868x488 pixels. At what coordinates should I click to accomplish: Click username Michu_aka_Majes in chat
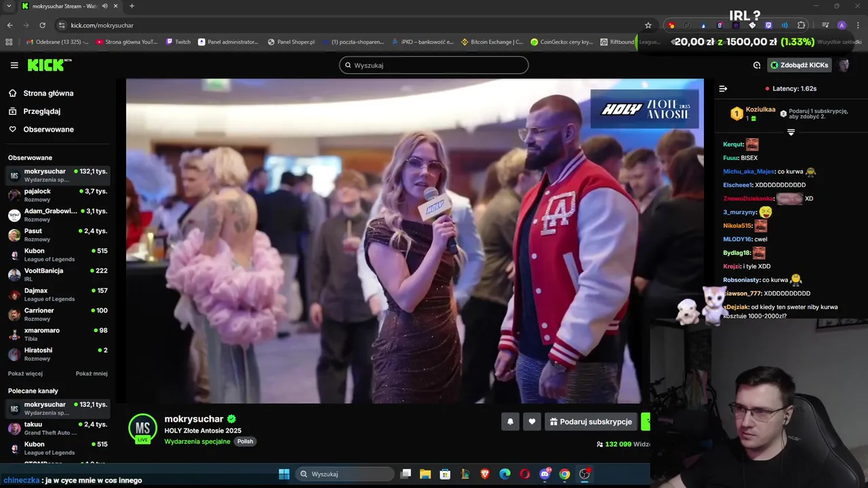coord(749,171)
